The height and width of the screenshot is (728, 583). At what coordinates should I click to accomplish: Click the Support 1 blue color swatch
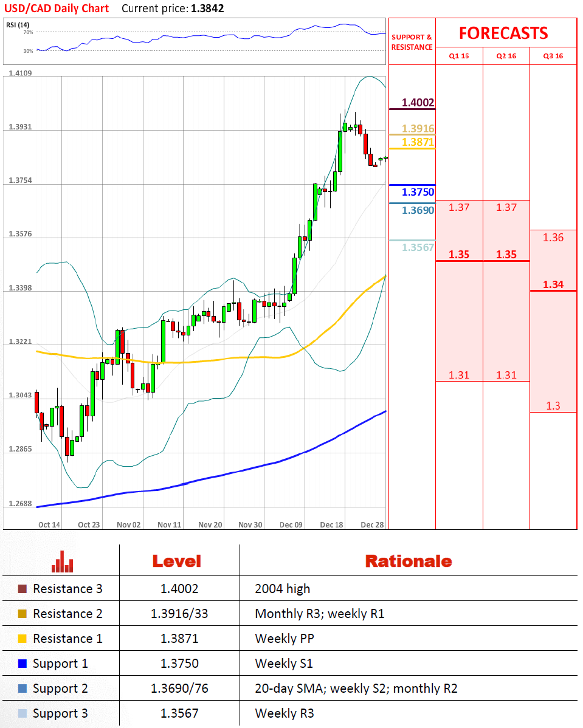(22, 664)
